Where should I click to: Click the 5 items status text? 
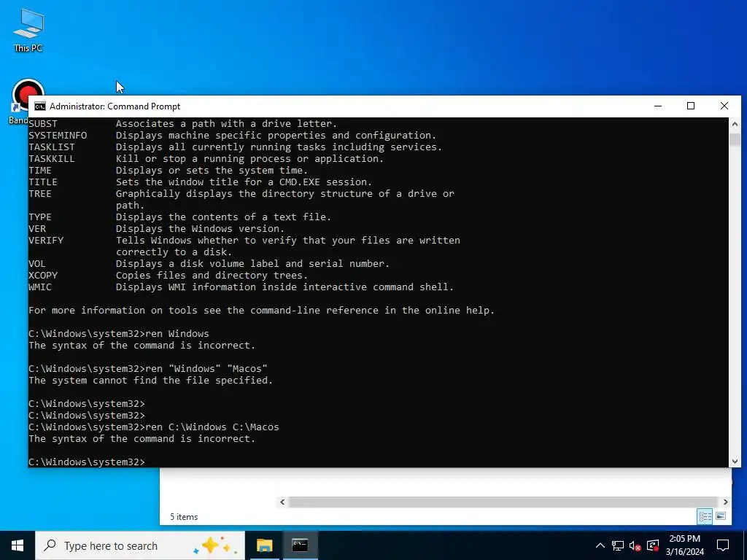pyautogui.click(x=184, y=517)
